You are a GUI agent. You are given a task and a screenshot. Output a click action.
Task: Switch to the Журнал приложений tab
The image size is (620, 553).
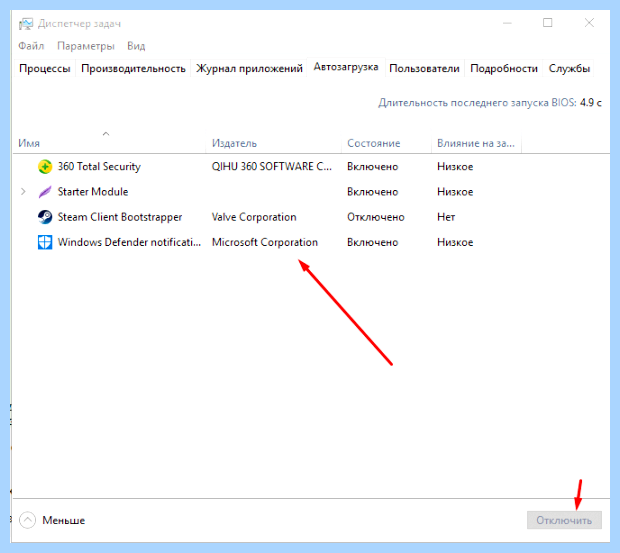click(x=249, y=68)
